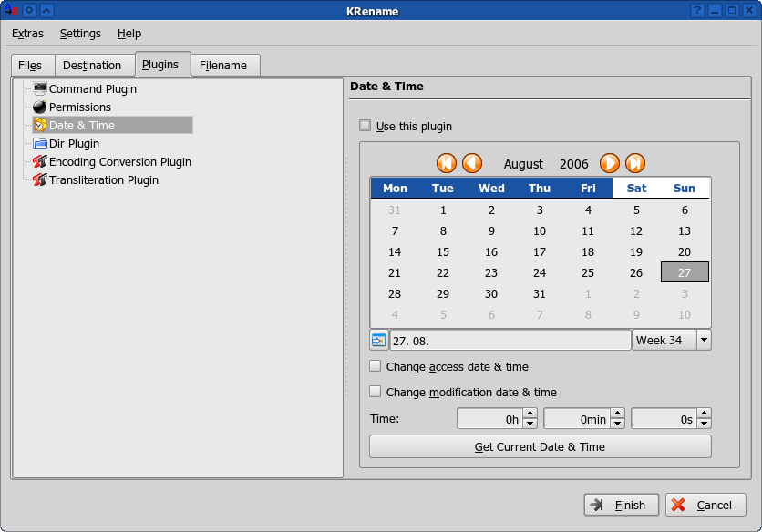The image size is (762, 532).
Task: Click the Permissions bomb icon
Action: click(40, 107)
